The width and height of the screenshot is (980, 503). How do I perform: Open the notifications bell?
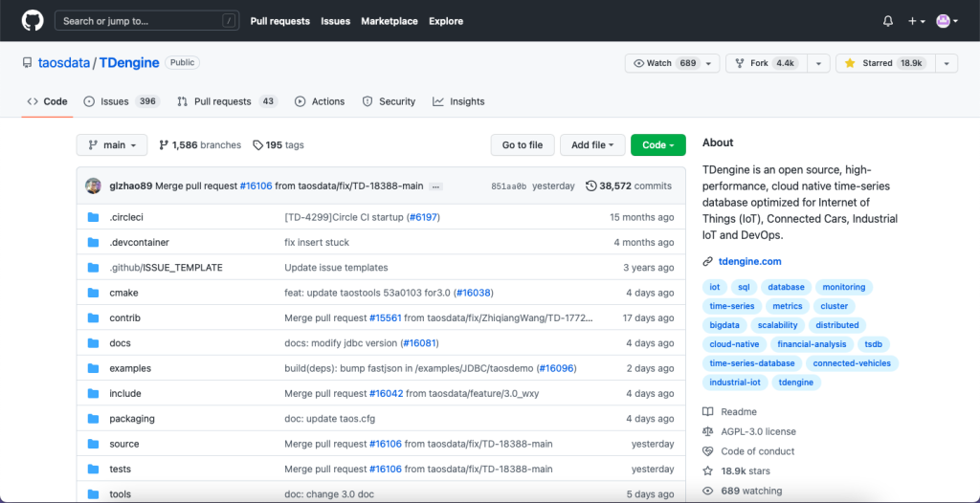pos(887,21)
